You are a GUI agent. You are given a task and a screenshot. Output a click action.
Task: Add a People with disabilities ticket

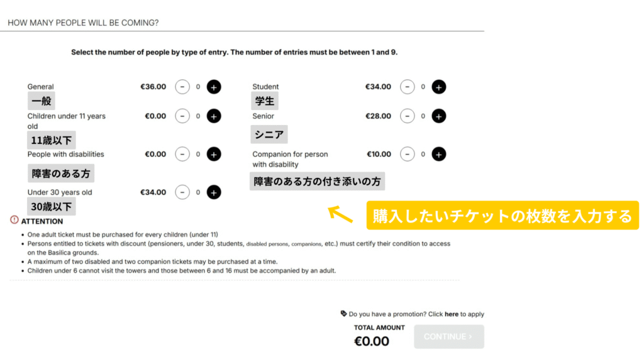click(214, 154)
